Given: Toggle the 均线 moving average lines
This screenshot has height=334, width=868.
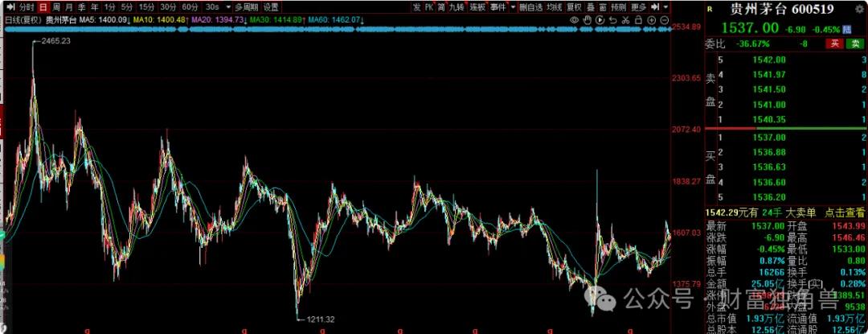Looking at the screenshot, I should coord(554,7).
